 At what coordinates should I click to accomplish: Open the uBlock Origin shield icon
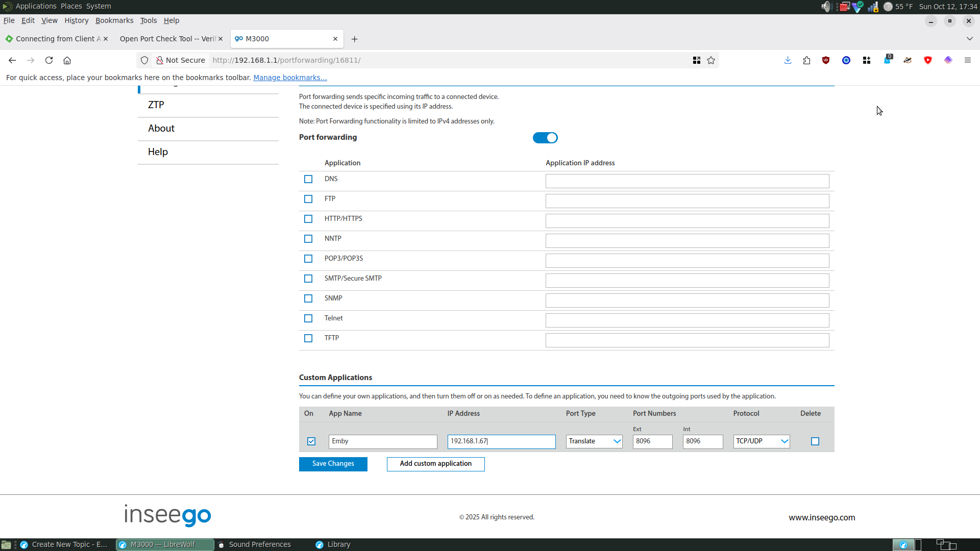point(826,60)
